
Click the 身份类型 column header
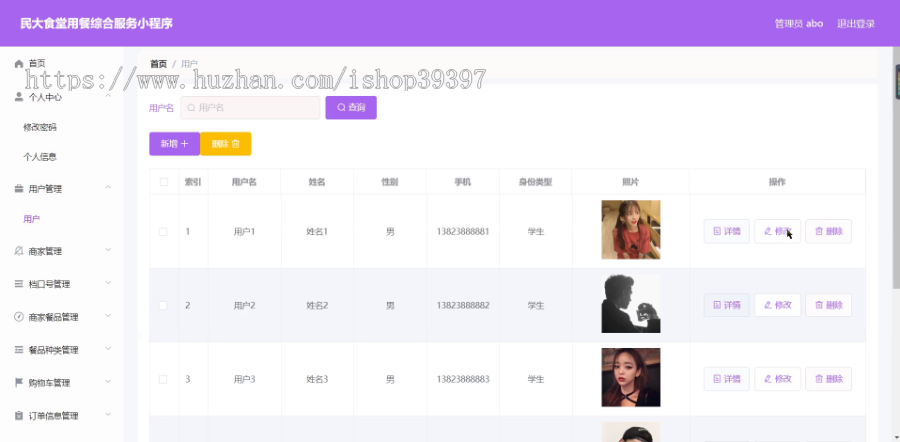click(536, 182)
